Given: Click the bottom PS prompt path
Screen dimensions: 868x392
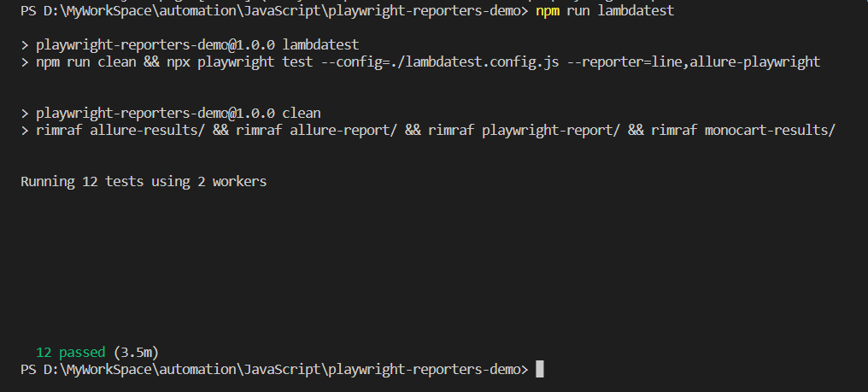Looking at the screenshot, I should tap(274, 369).
